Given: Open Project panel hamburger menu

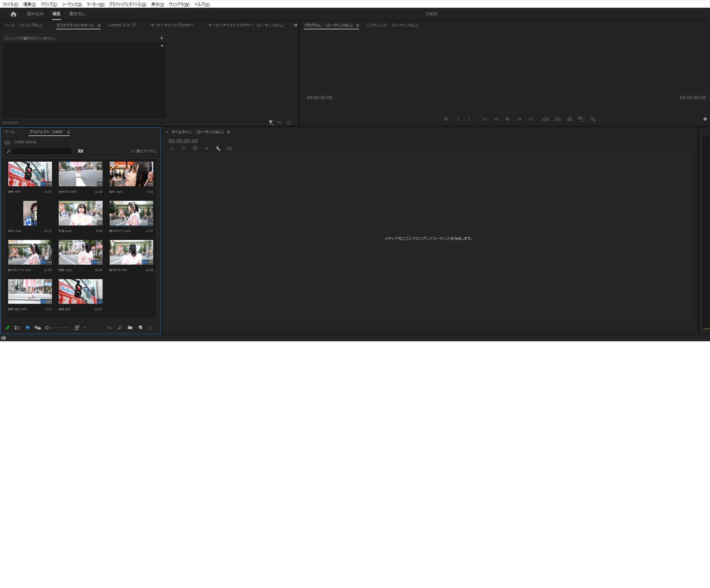Looking at the screenshot, I should 68,132.
